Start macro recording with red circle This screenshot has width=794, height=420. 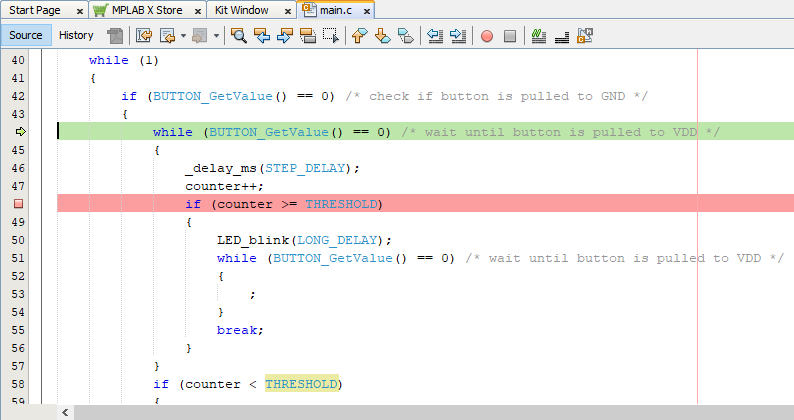point(487,36)
